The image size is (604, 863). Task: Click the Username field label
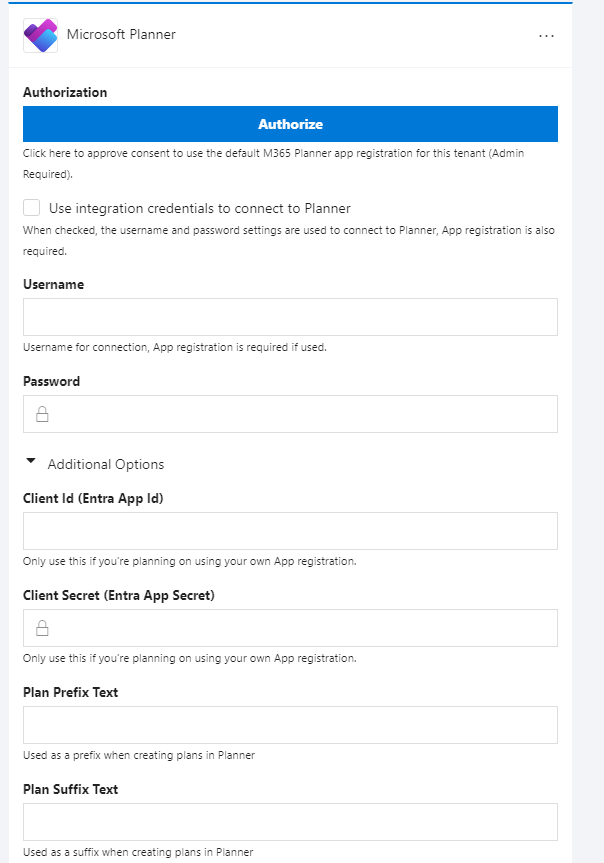click(x=53, y=285)
